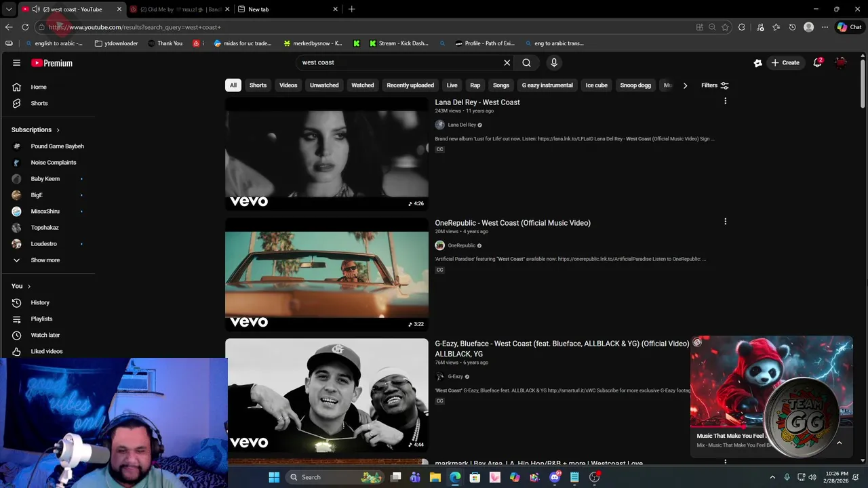The image size is (868, 488).
Task: Open more options for OneRepublic video
Action: pyautogui.click(x=725, y=222)
